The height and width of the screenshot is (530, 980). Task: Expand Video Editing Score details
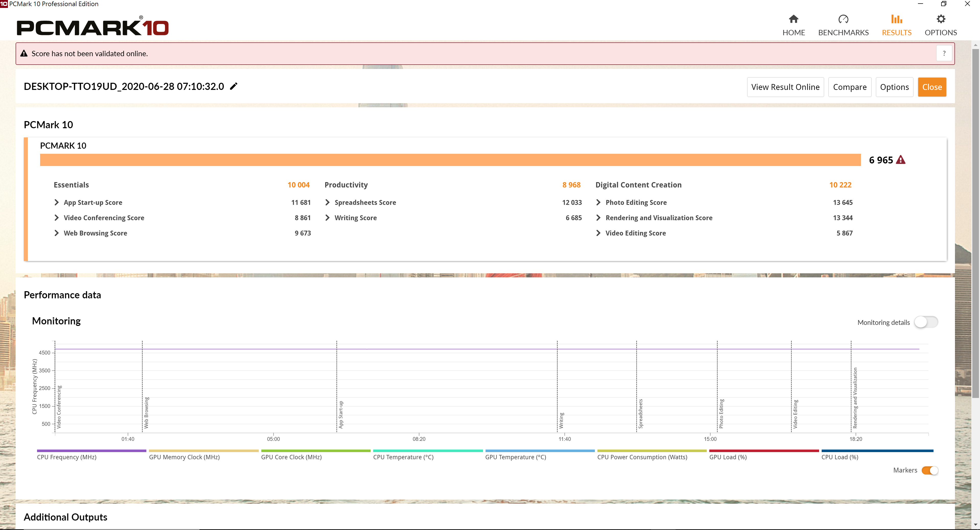pyautogui.click(x=598, y=233)
